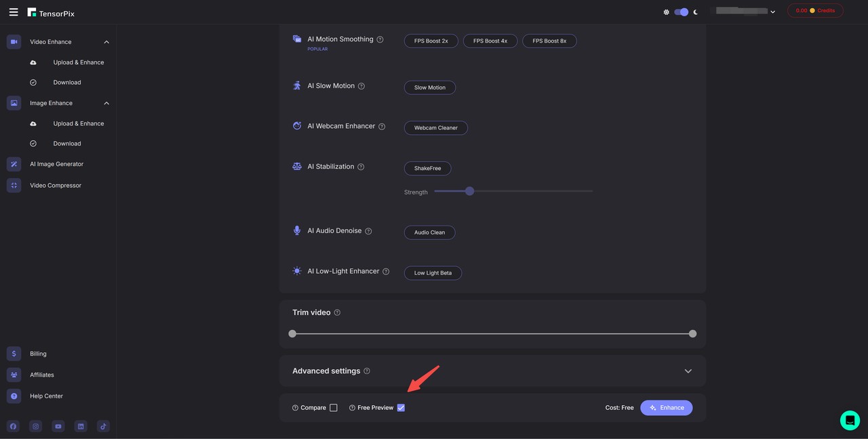Click info icon beside AI Stabilization

click(361, 167)
